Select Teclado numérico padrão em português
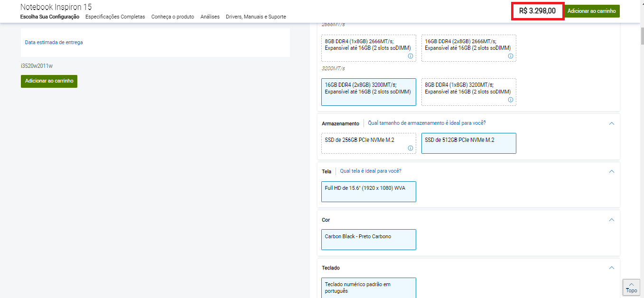Viewport: 644px width, 298px height. point(369,288)
